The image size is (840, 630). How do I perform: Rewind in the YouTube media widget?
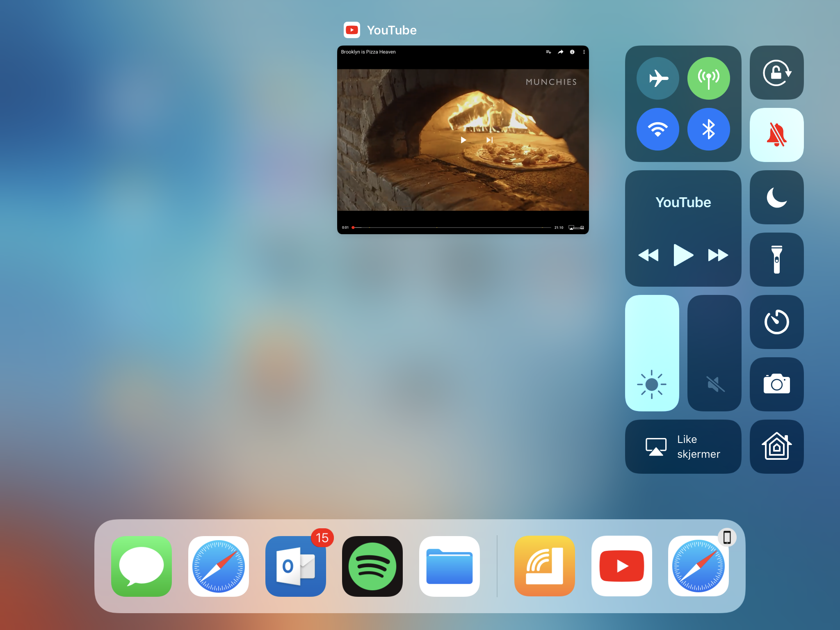pos(648,255)
